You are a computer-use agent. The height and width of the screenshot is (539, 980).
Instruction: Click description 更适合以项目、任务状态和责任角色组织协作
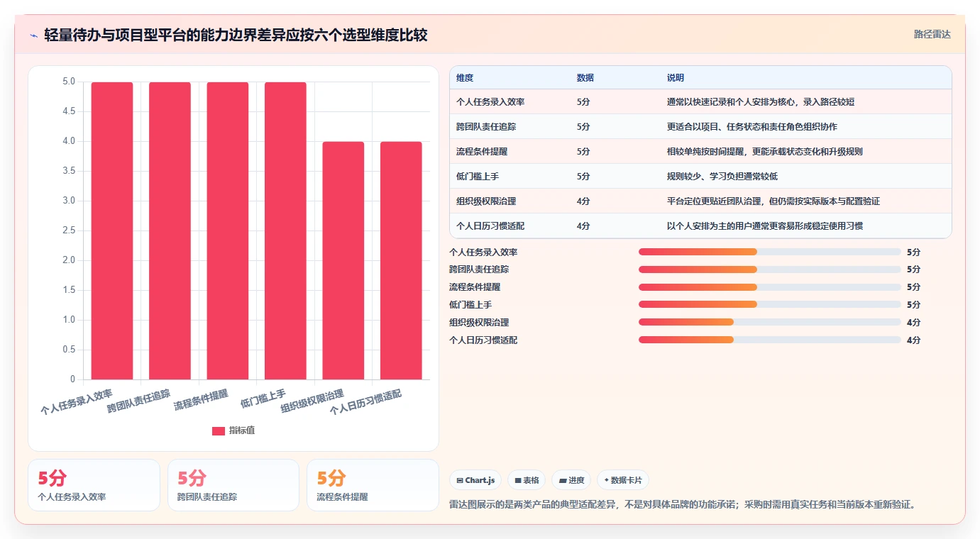(752, 127)
